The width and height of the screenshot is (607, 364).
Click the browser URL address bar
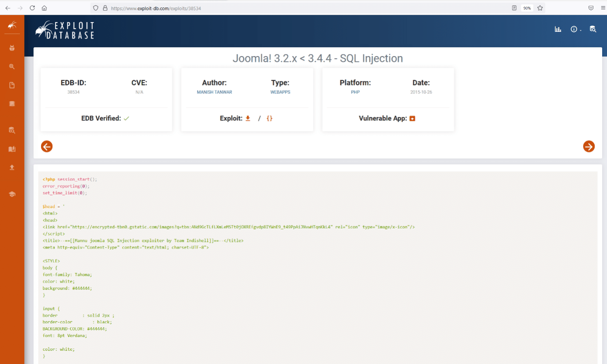[x=309, y=8]
